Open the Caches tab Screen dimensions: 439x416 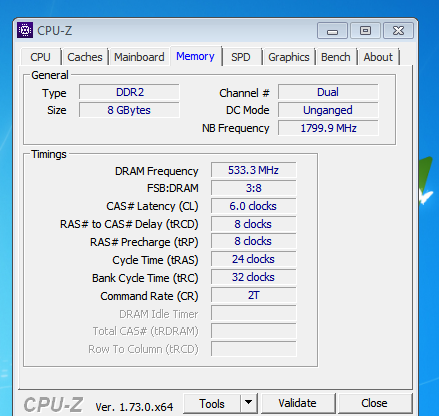pyautogui.click(x=85, y=57)
